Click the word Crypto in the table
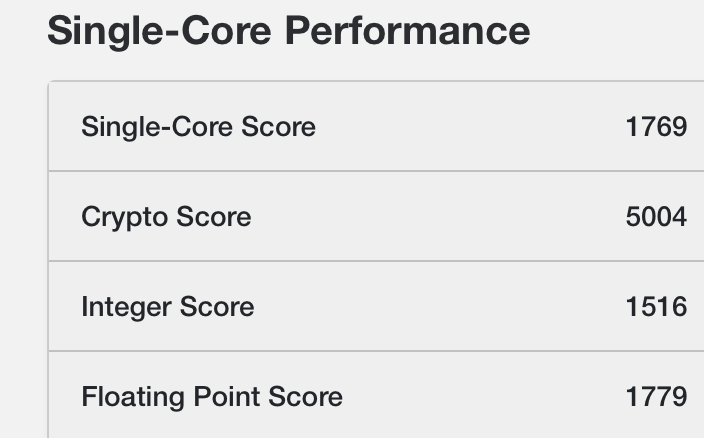Viewport: 704px width, 438px height. 124,217
